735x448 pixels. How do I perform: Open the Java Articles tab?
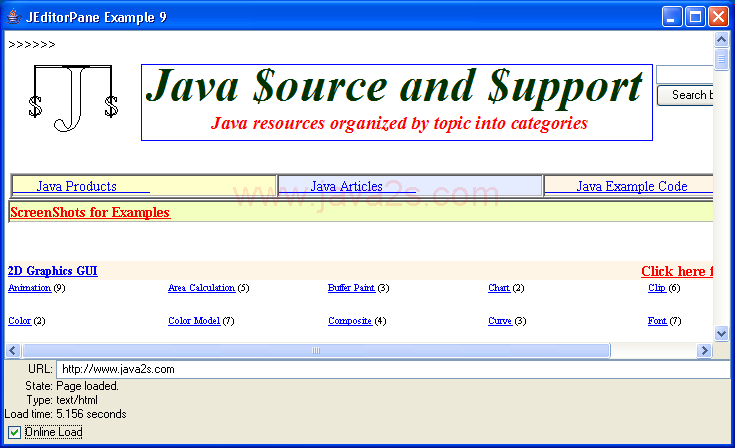point(346,186)
